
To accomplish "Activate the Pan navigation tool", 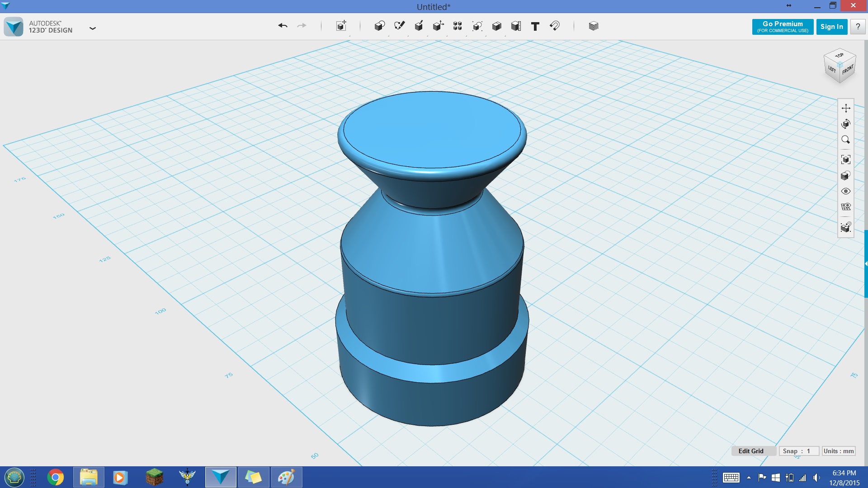I will [846, 108].
